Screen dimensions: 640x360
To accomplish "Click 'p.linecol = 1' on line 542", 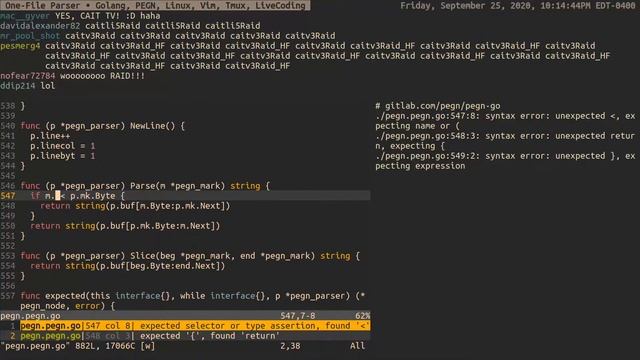I will coord(62,146).
